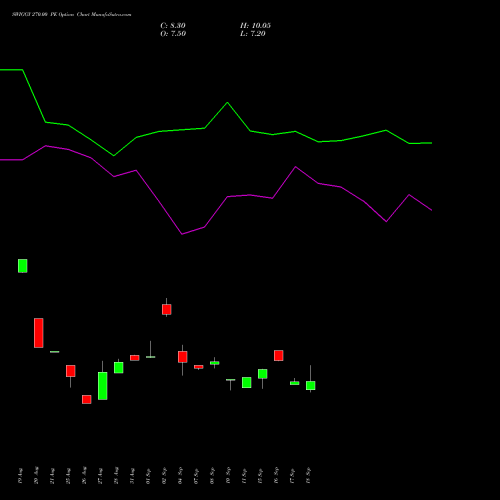Click the 19 Aug date label
Viewport: 500px width, 500px height.
coord(21,476)
